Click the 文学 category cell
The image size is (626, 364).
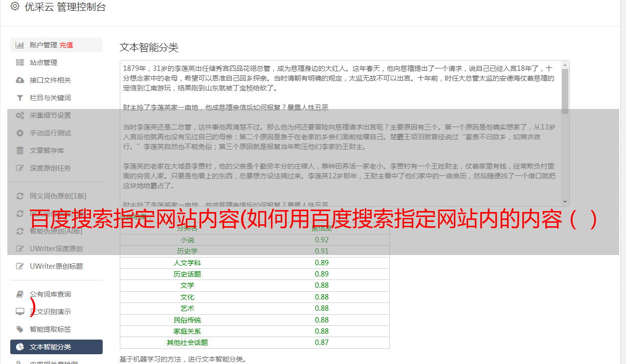tap(187, 285)
